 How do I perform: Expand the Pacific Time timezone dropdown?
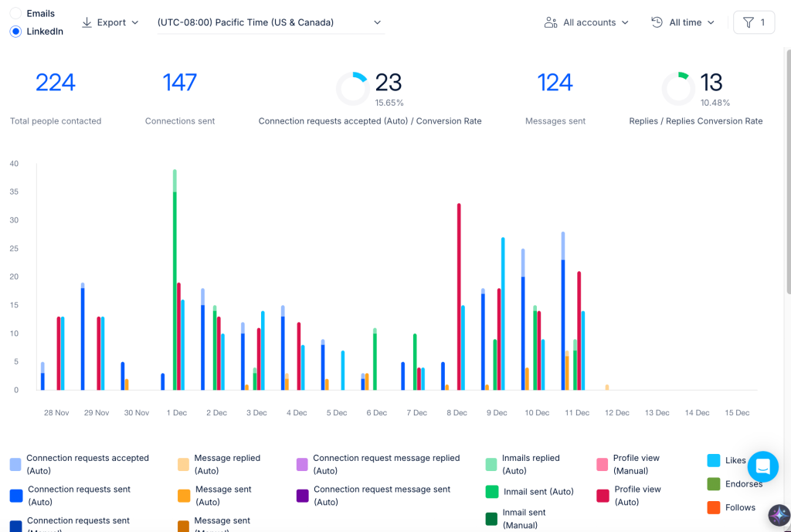pyautogui.click(x=271, y=22)
